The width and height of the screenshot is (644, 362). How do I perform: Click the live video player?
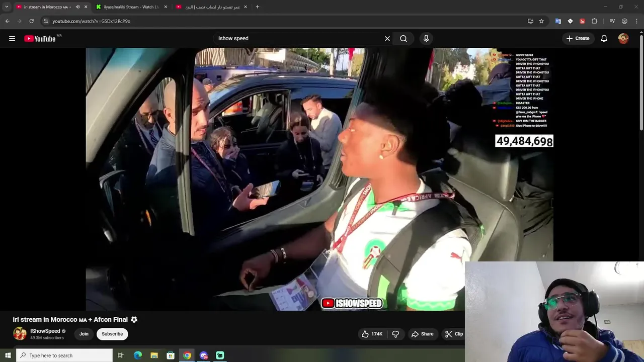[x=319, y=179]
